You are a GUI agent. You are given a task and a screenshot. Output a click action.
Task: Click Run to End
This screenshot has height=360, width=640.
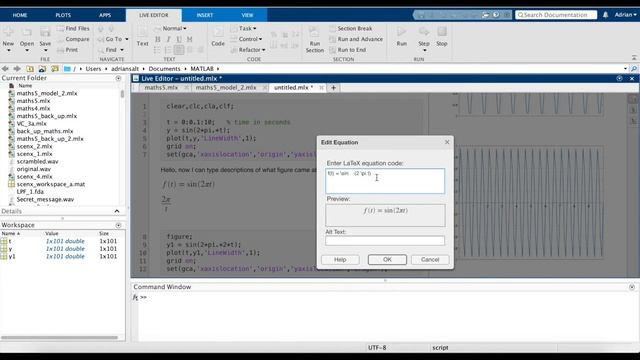click(347, 50)
